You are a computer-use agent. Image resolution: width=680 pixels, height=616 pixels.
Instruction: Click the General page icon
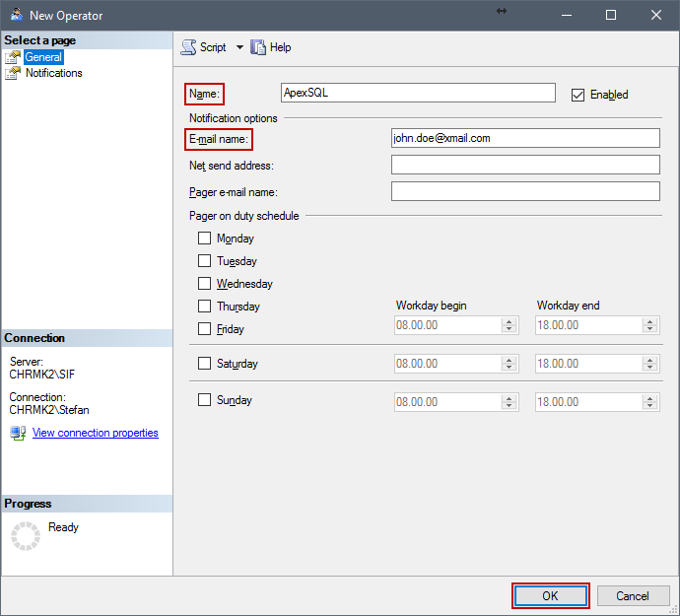tap(13, 57)
